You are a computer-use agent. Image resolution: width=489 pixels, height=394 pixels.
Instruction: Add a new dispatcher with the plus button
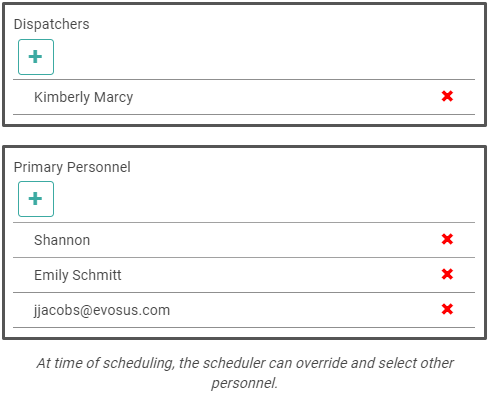click(36, 57)
